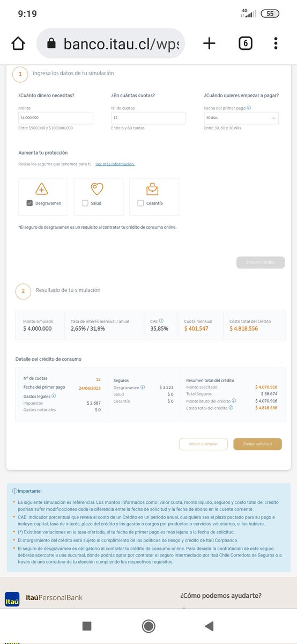Tap info icon beside Monto bruto del crédito
Viewport: 297px width, 644px height.
[x=234, y=401]
